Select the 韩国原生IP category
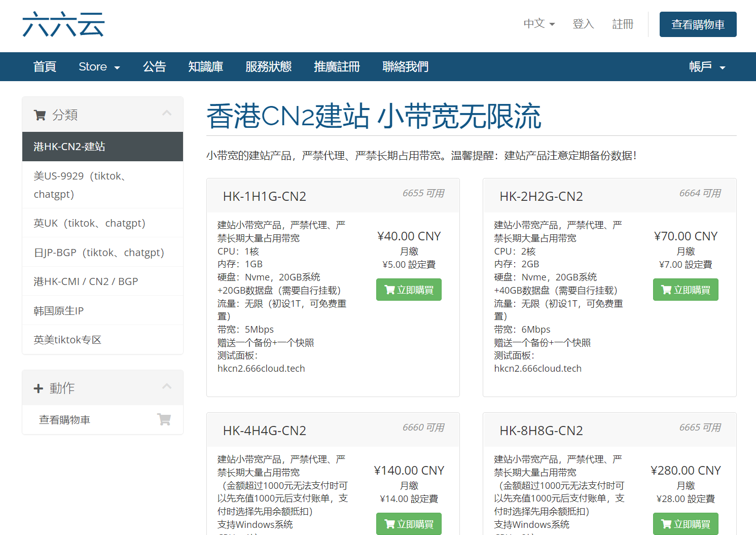This screenshot has width=756, height=535. [59, 310]
